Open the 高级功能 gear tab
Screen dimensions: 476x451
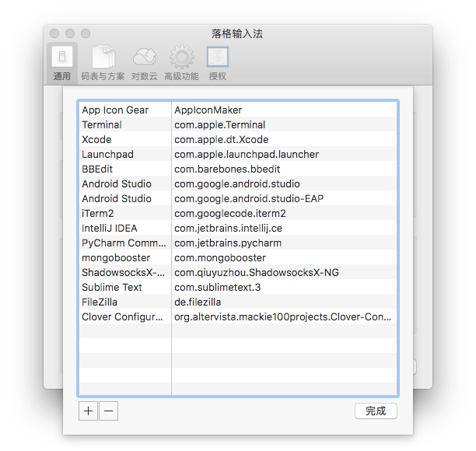click(x=181, y=64)
